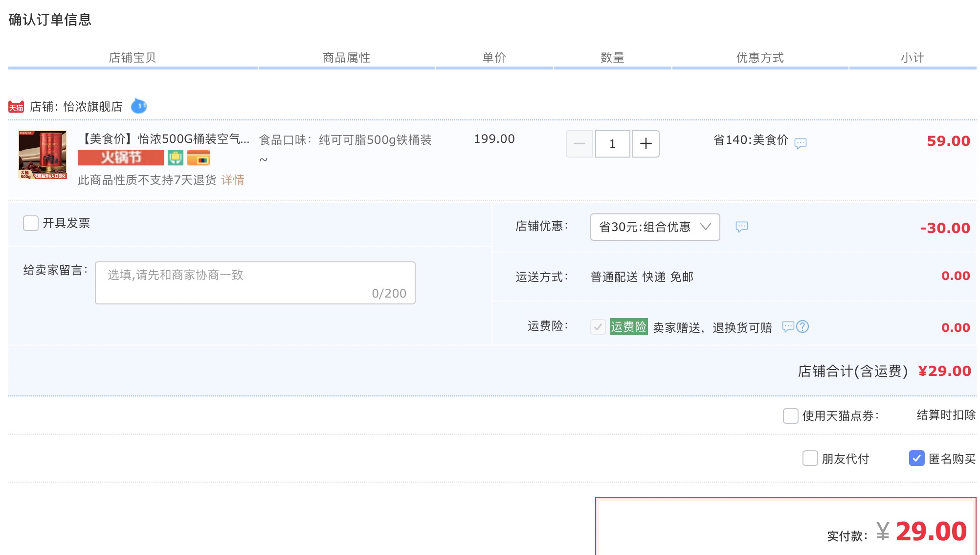The width and height of the screenshot is (980, 555).
Task: Click the 店铺宝贝 column header
Action: point(133,58)
